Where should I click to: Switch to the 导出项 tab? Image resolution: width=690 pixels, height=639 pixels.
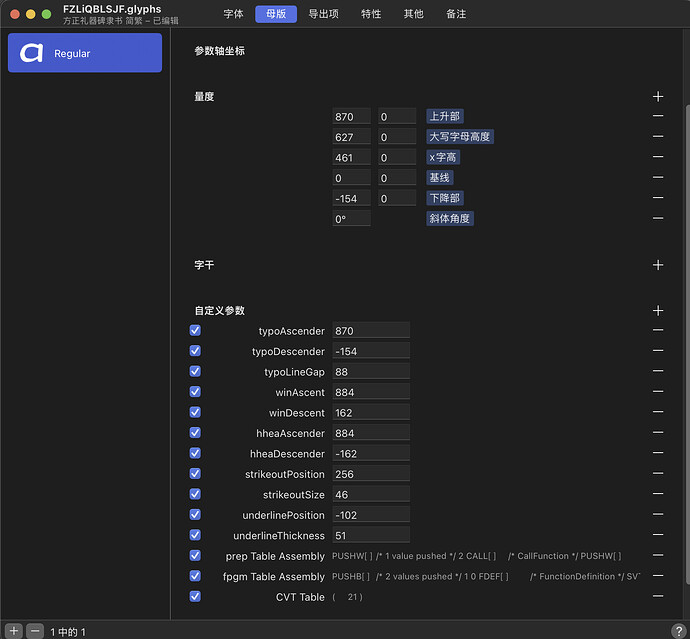pos(323,14)
